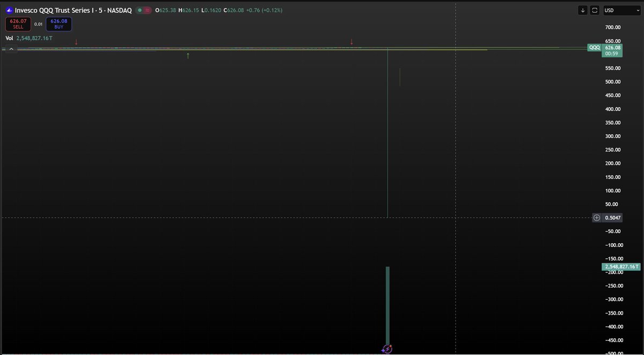644x355 pixels.
Task: Collapse the indicator legend with chevron
Action: tap(11, 49)
